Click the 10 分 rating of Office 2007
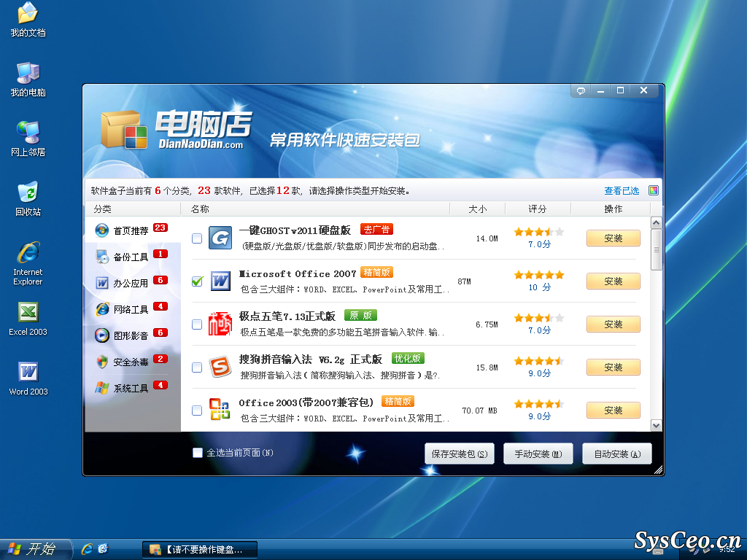Screen dimensions: 747x560 point(539,287)
